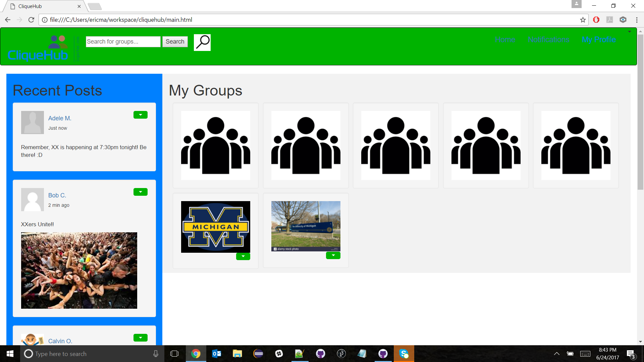Image resolution: width=644 pixels, height=362 pixels.
Task: Open dropdown under Michigan campus photo group
Action: click(x=333, y=255)
